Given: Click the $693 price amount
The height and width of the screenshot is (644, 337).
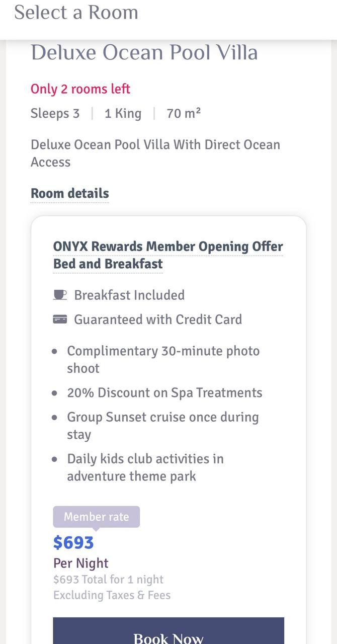Looking at the screenshot, I should [73, 542].
